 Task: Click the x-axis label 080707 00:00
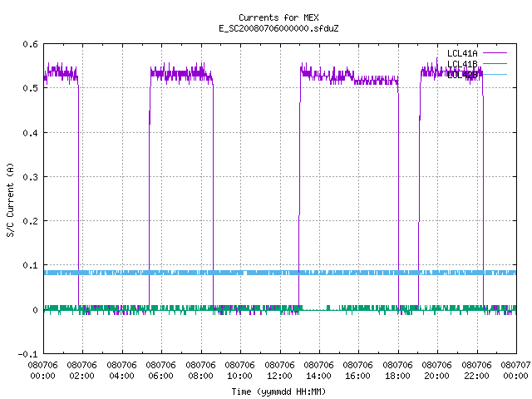point(515,371)
